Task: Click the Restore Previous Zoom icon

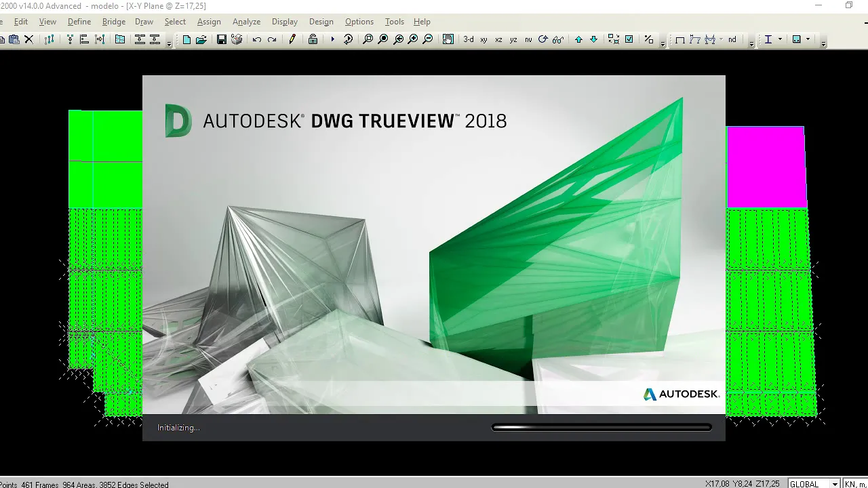Action: pyautogui.click(x=398, y=39)
